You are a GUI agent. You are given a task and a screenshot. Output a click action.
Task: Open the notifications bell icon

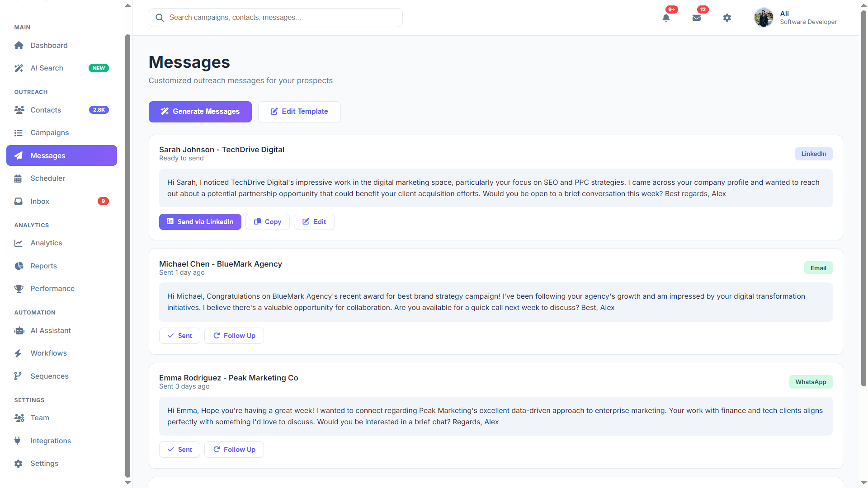666,18
